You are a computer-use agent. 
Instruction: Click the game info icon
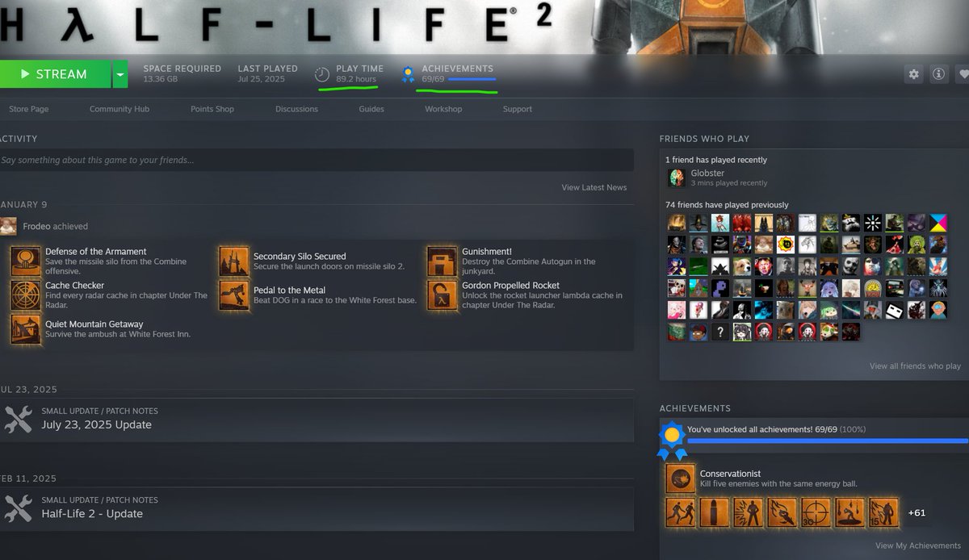(938, 74)
